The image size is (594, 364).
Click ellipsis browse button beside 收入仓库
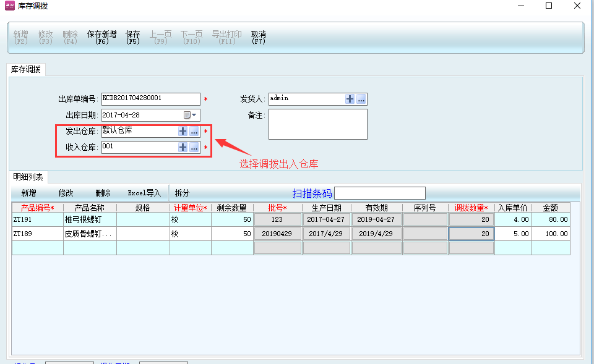pyautogui.click(x=194, y=147)
